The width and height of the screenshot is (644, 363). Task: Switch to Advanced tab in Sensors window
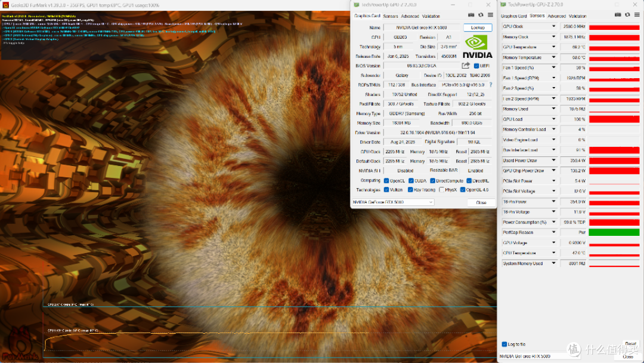pyautogui.click(x=556, y=16)
